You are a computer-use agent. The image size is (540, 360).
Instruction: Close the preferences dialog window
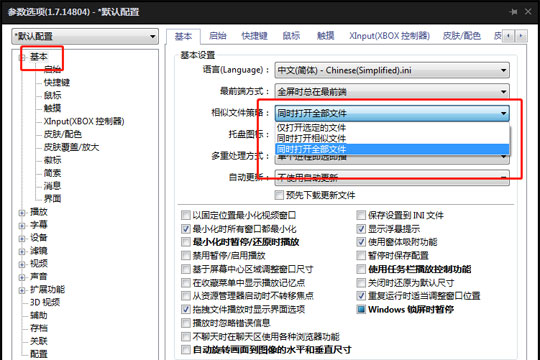click(x=528, y=12)
